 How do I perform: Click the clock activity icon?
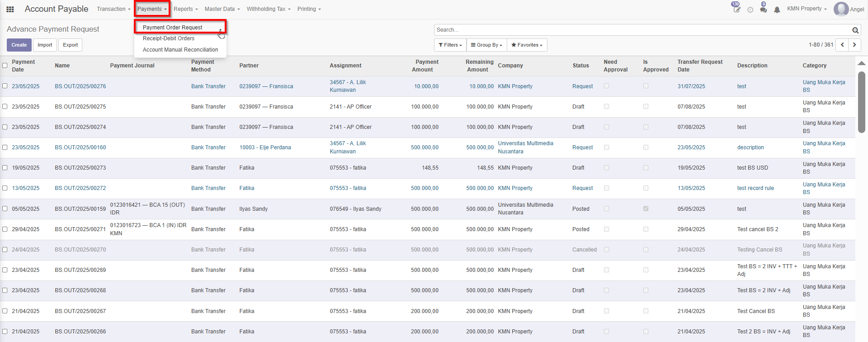[x=750, y=9]
